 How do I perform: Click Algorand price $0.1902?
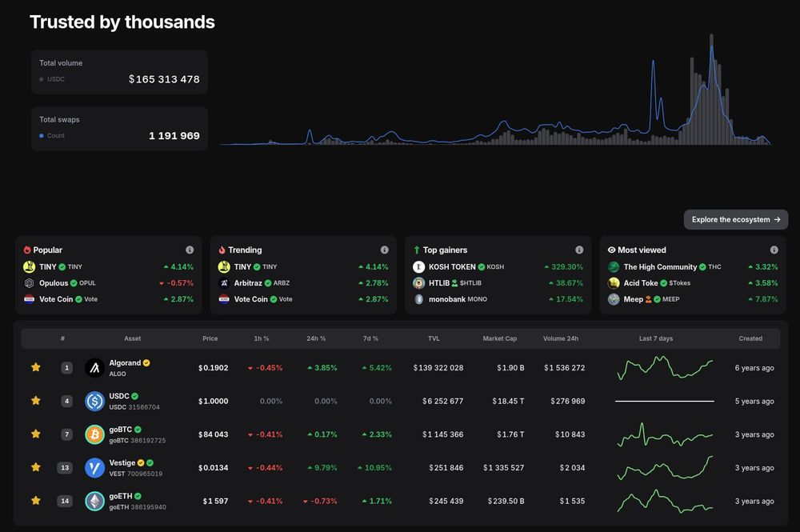tap(214, 368)
